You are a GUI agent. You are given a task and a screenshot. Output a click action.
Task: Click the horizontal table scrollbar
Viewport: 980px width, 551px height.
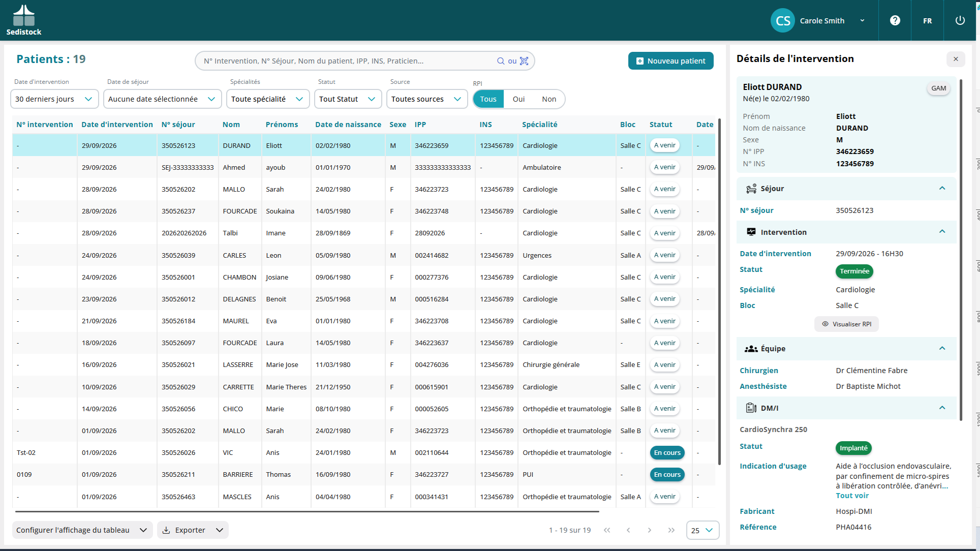tap(307, 511)
